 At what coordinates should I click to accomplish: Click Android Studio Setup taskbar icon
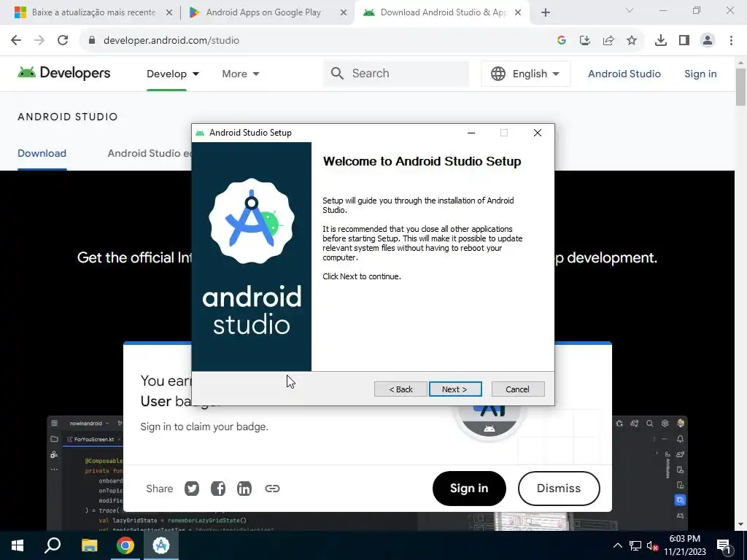click(x=161, y=545)
